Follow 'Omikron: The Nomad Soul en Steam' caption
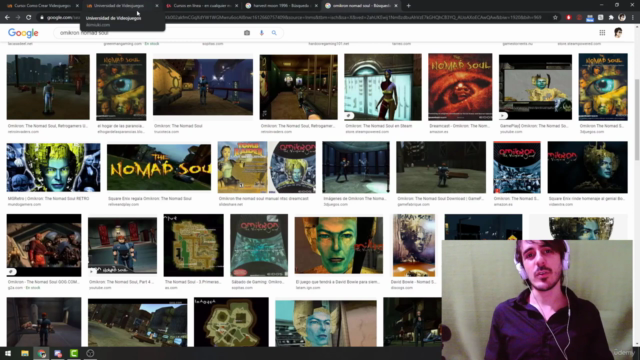Viewport: 640px width, 360px height. click(378, 126)
